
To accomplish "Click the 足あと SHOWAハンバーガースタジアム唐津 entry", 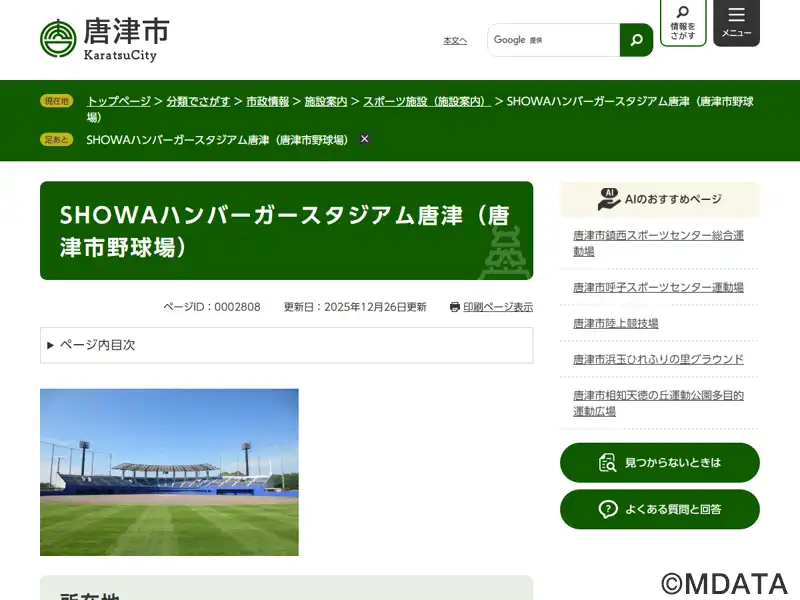I will [217, 140].
